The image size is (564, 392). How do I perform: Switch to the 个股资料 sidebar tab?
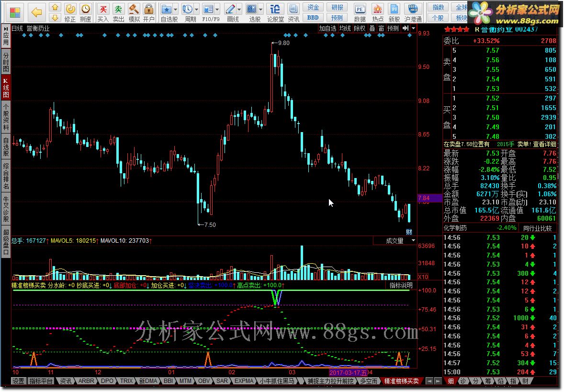6,117
